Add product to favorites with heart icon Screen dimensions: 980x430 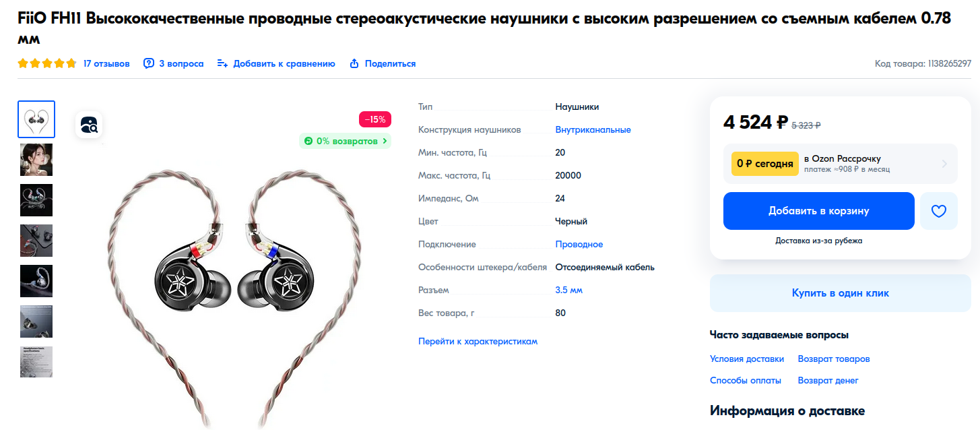[x=938, y=211]
